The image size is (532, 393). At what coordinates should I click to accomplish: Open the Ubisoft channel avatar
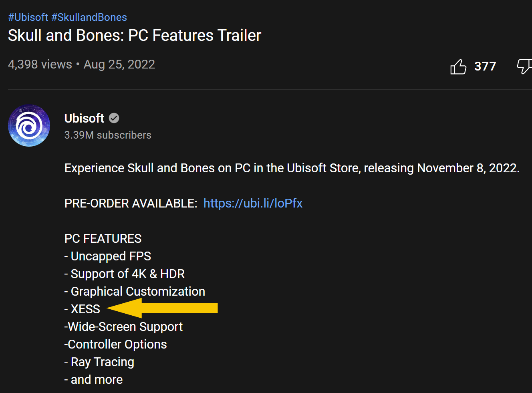pyautogui.click(x=29, y=126)
